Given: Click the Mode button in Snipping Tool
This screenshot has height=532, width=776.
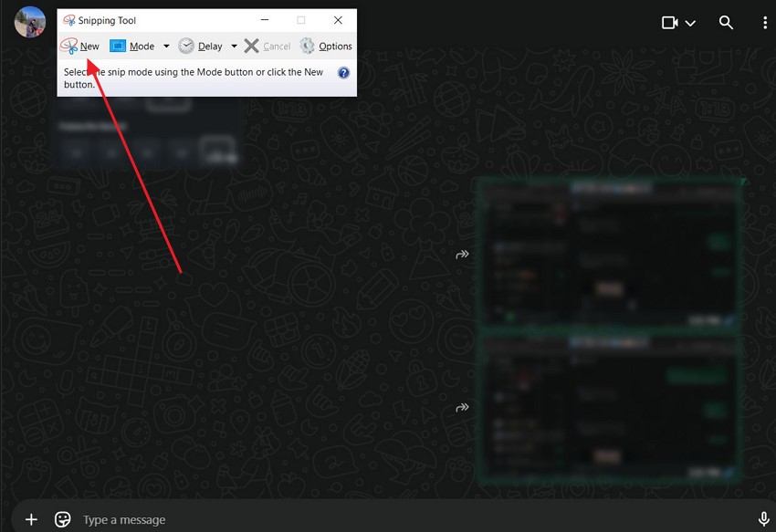Looking at the screenshot, I should [x=131, y=47].
